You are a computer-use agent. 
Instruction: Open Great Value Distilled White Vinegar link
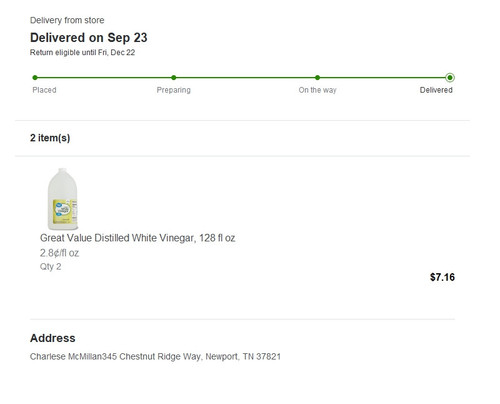click(x=137, y=238)
